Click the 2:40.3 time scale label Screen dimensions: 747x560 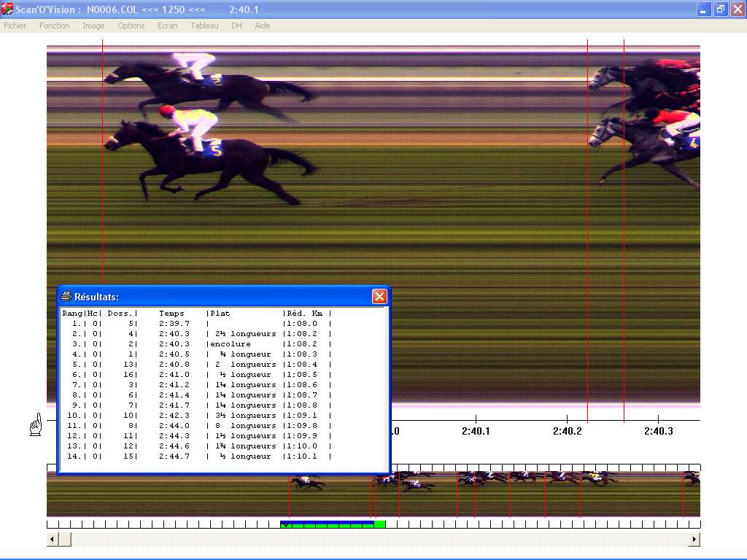[x=659, y=431]
